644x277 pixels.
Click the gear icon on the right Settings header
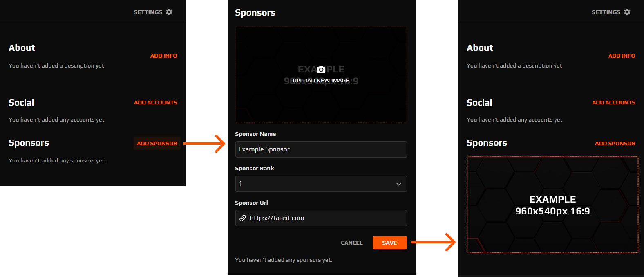coord(628,12)
